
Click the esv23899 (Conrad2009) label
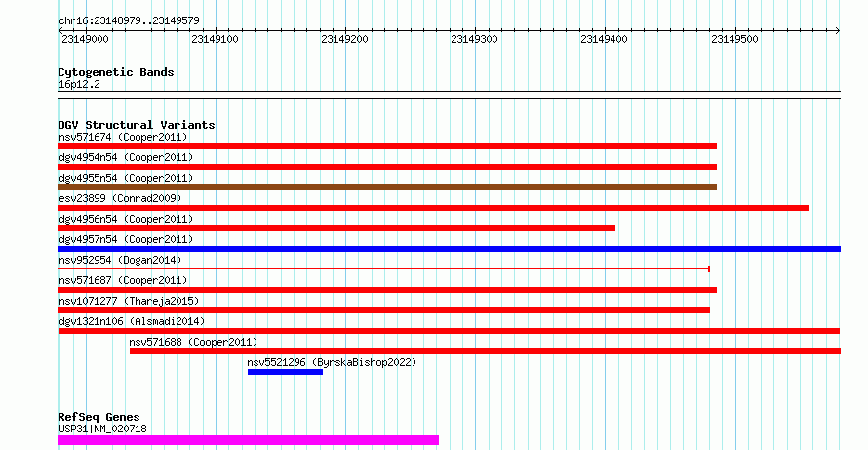pos(120,198)
